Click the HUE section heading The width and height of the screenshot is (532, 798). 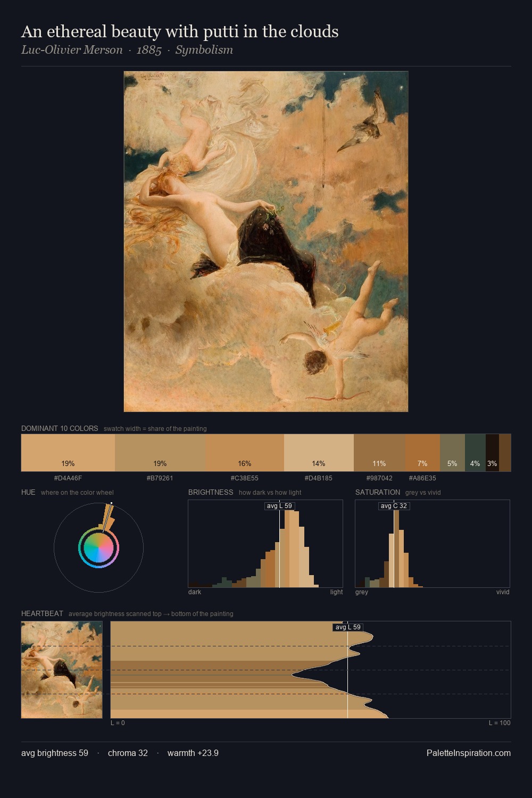[x=28, y=492]
